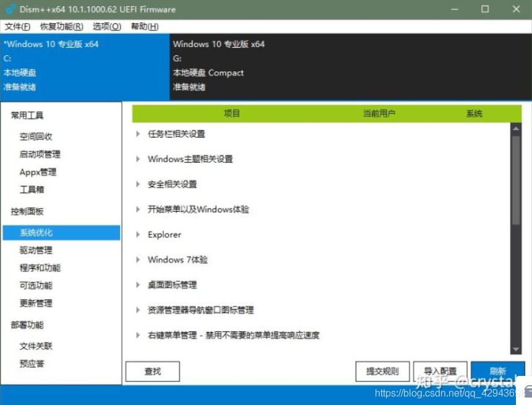Screen dimensions: 532x405
Task: Open 空间回收 in sidebar
Action: [x=36, y=137]
